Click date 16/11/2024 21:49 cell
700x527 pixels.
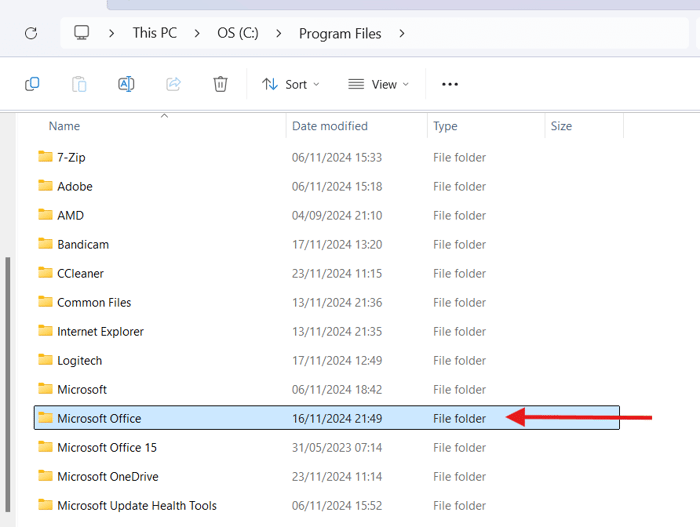point(337,418)
